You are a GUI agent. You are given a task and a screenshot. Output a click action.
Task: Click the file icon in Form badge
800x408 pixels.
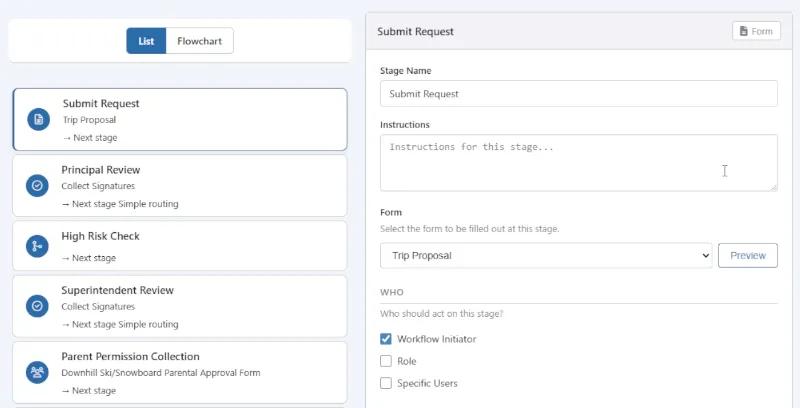click(744, 31)
